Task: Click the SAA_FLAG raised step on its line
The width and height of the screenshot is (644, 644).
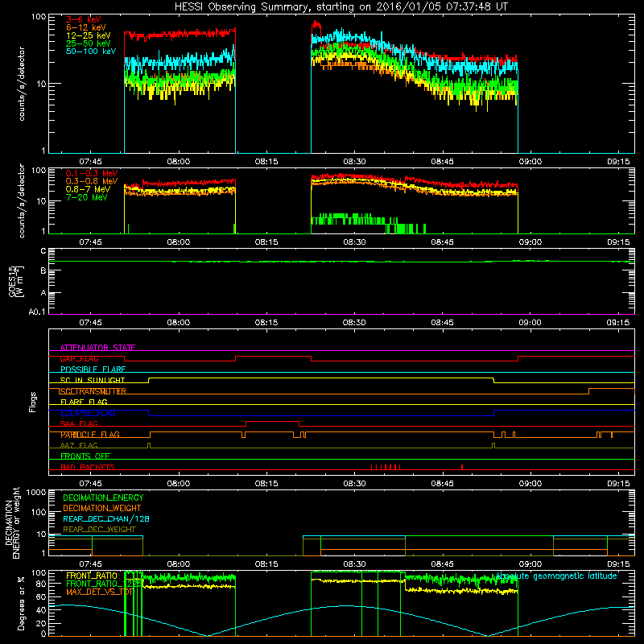Action: pyautogui.click(x=272, y=422)
